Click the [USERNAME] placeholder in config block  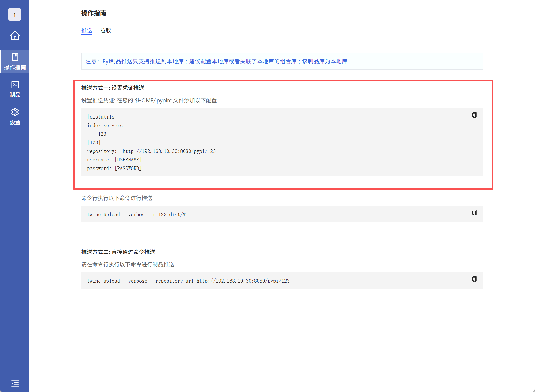(x=128, y=160)
